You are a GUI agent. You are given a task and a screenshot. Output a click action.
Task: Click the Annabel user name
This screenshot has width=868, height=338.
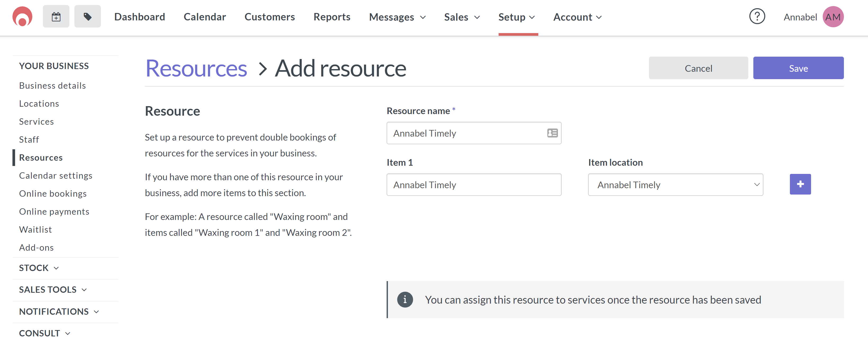tap(800, 17)
